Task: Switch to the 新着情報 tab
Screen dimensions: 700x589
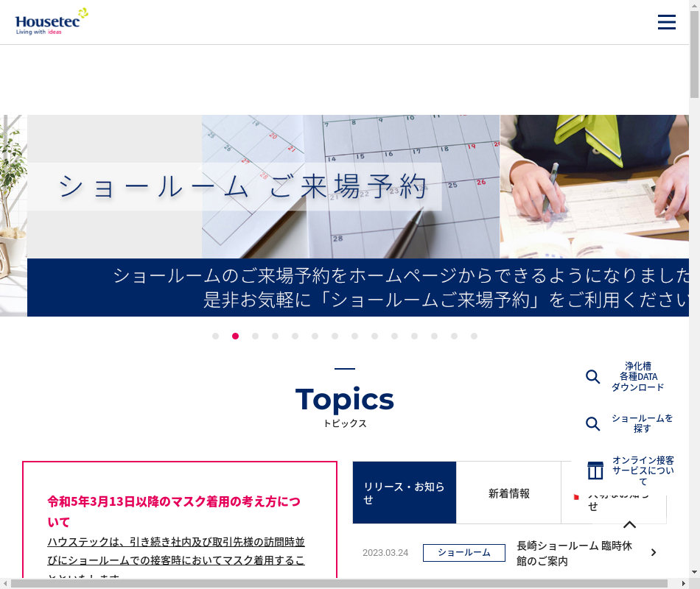Action: tap(508, 493)
